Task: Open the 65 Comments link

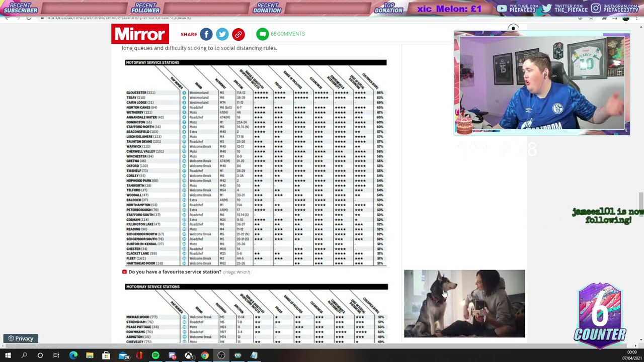Action: 288,34
